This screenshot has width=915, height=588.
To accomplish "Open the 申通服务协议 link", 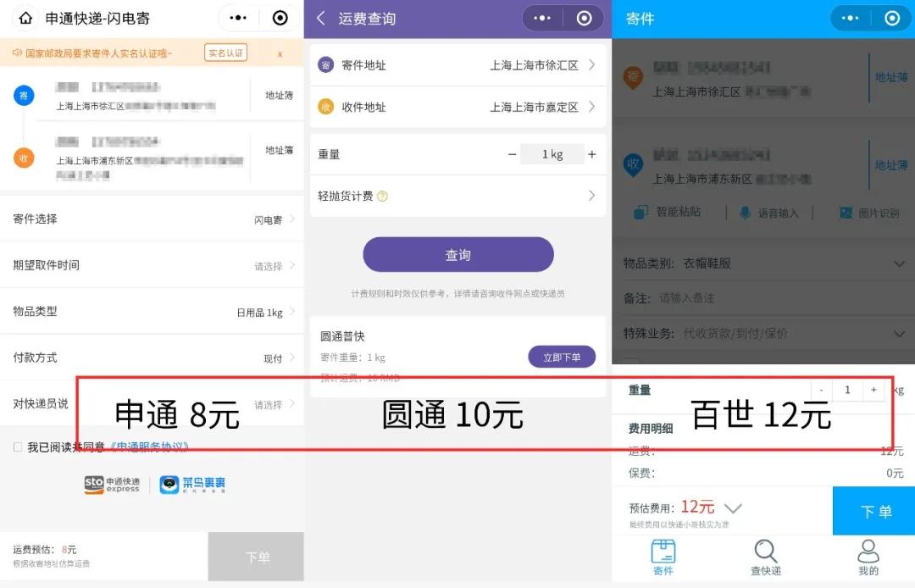I will pos(149,447).
